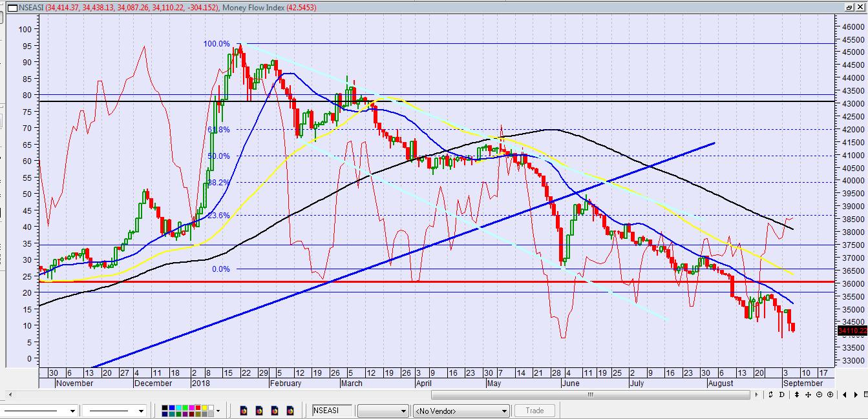Restore the chart window with the top-right button

[x=849, y=7]
